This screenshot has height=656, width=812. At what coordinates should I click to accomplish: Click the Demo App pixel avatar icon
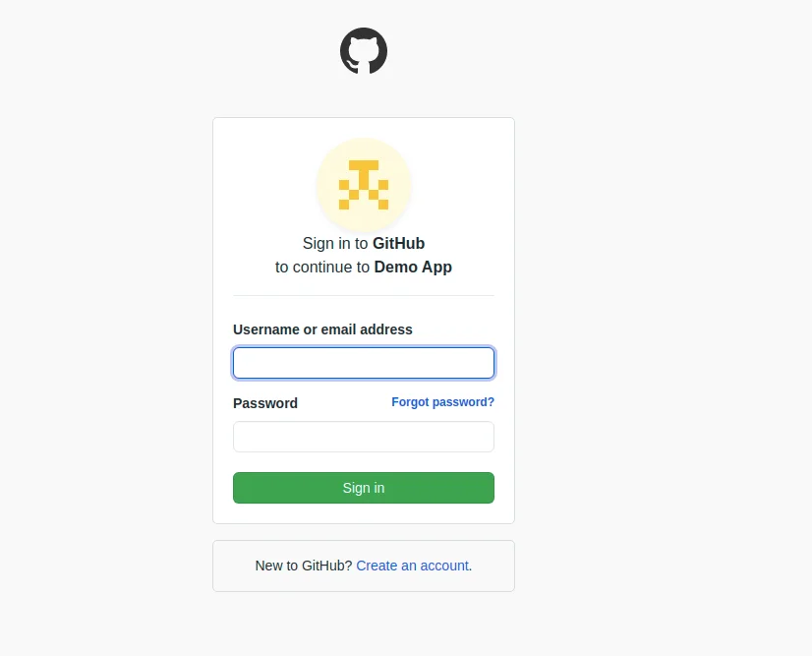pyautogui.click(x=364, y=185)
